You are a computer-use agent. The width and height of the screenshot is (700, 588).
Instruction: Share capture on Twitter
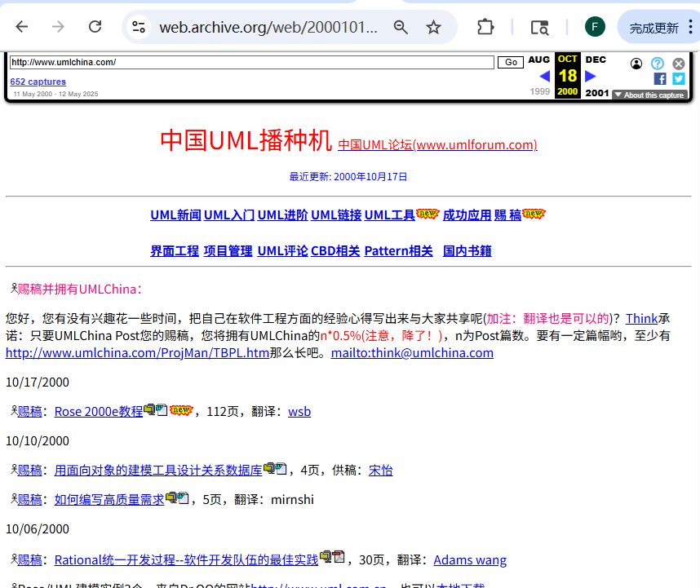[679, 79]
